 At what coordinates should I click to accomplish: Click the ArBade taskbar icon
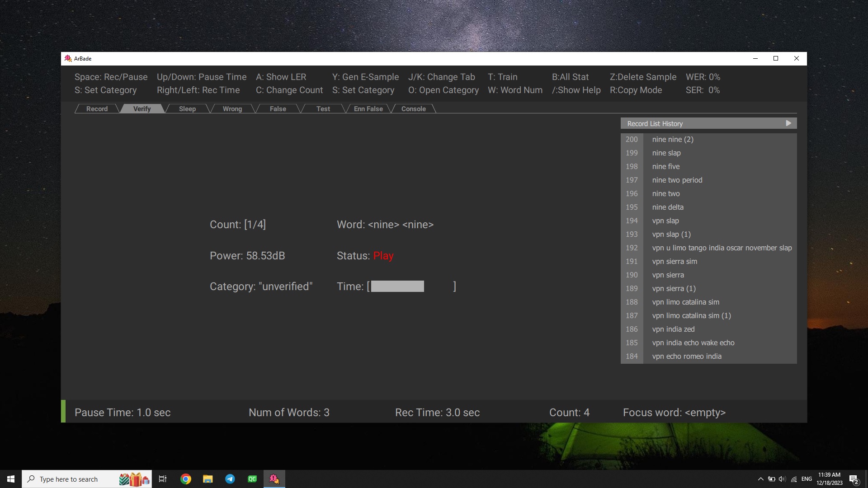(274, 479)
